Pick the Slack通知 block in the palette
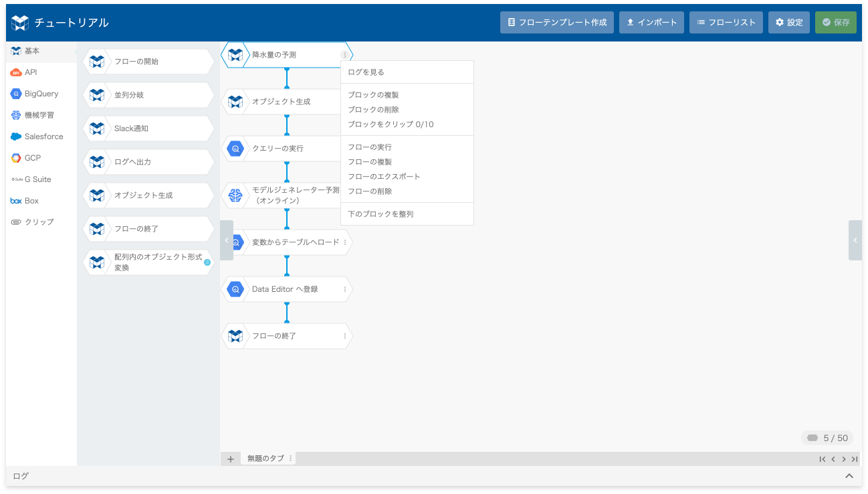Screen dimensions: 868x494 point(148,129)
